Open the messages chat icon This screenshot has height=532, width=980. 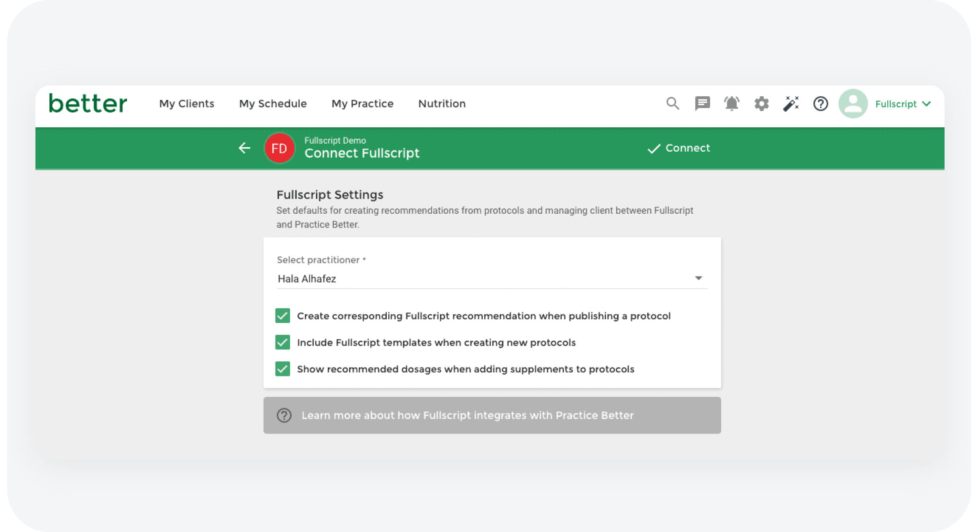(x=702, y=104)
